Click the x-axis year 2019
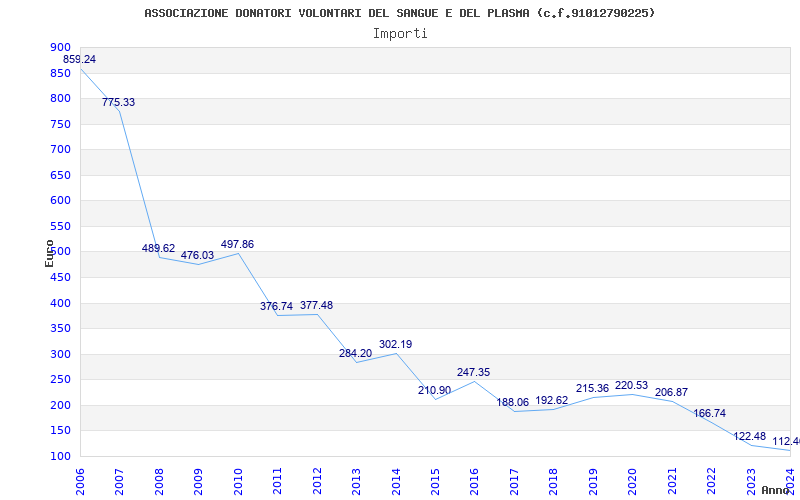 (593, 481)
